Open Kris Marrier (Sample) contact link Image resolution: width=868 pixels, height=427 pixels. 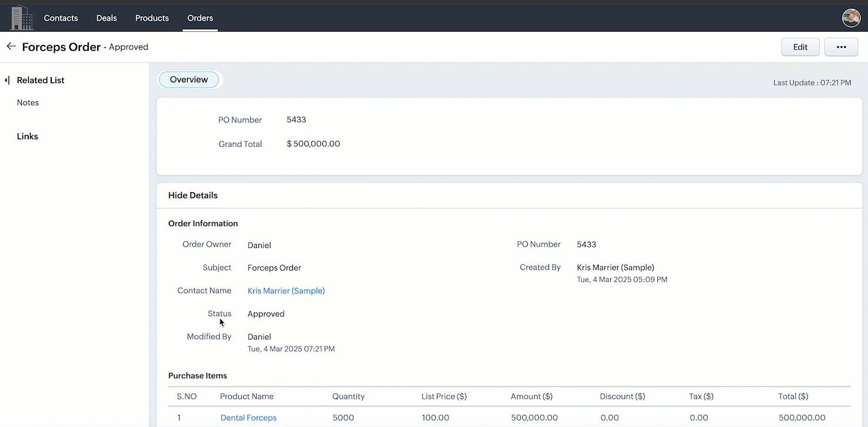coord(286,291)
